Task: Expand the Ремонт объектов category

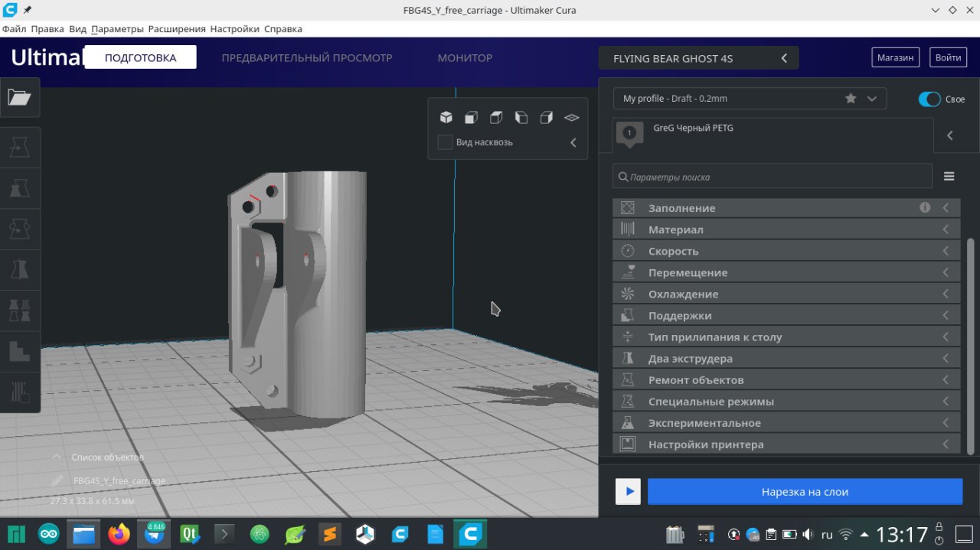Action: pyautogui.click(x=786, y=379)
